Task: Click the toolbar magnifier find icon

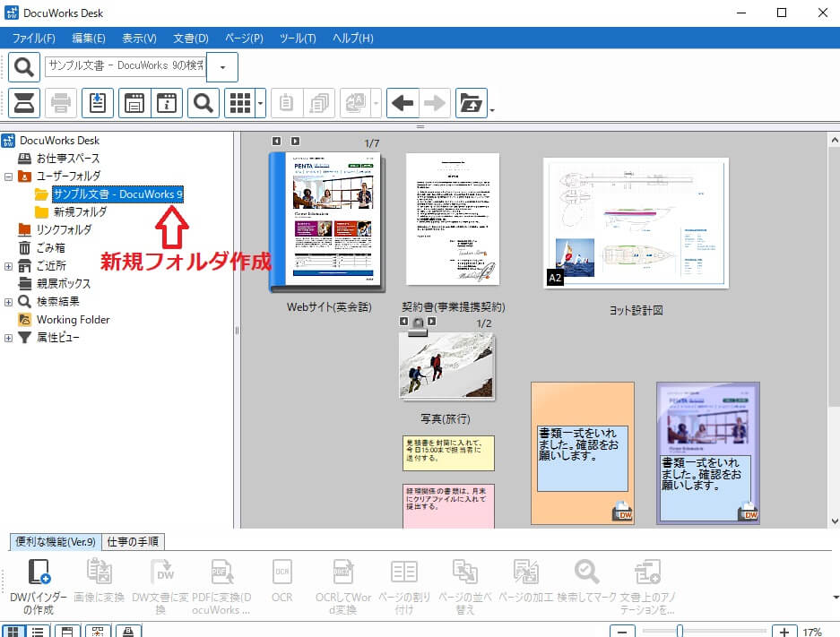Action: (x=203, y=103)
